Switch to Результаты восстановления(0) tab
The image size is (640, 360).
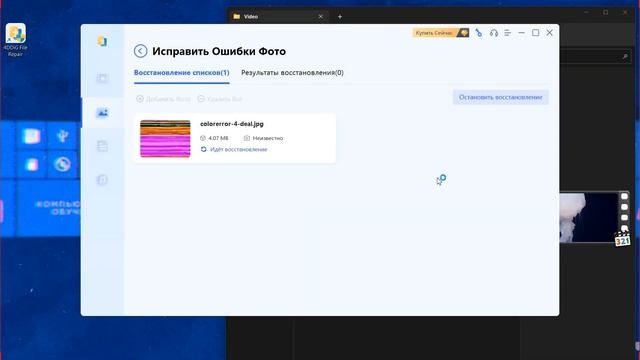(x=292, y=73)
